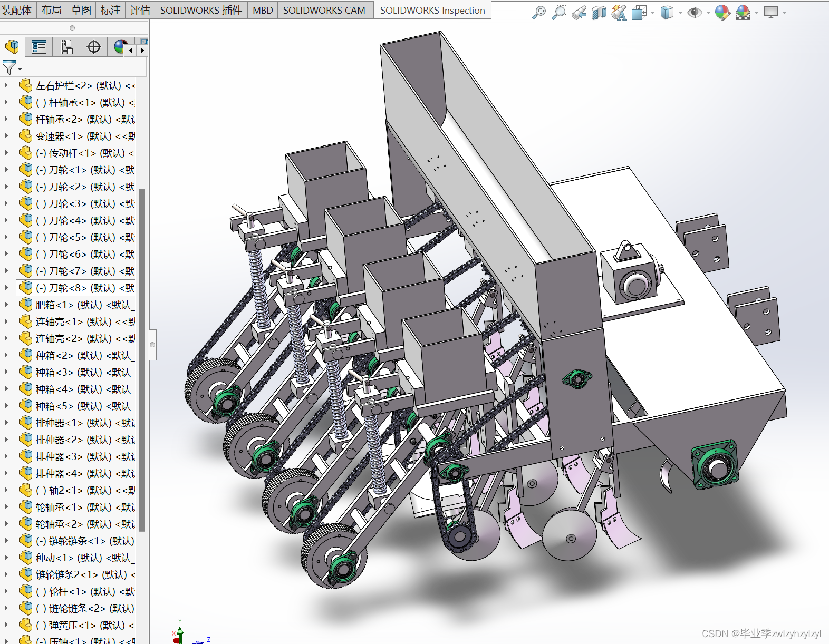Switch to the ConfigurationManager tab

66,47
